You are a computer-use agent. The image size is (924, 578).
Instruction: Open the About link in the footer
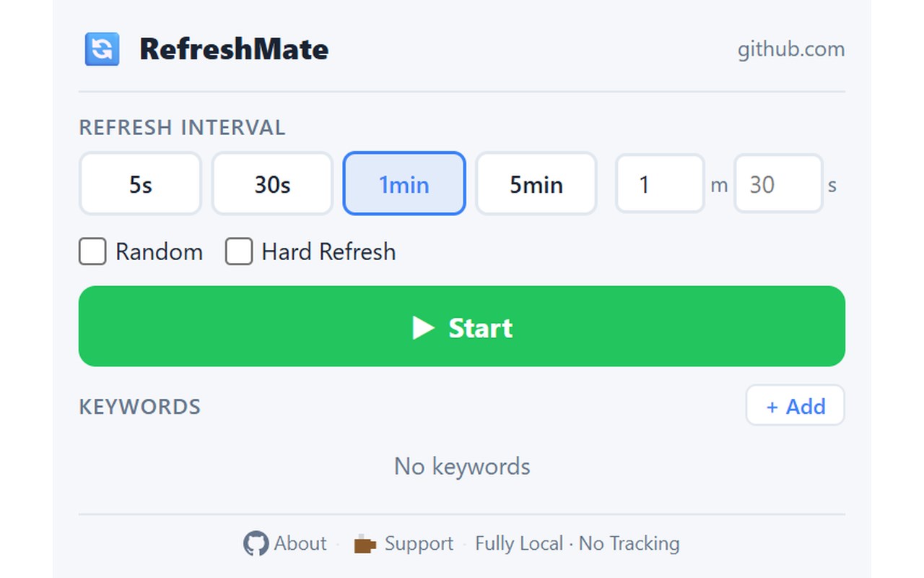coord(300,543)
